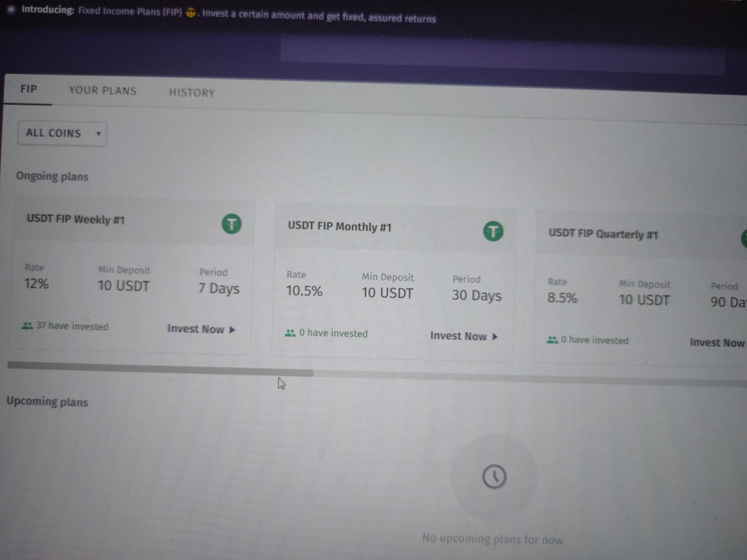Click the 8.5% rate value
This screenshot has width=747, height=560.
click(562, 297)
